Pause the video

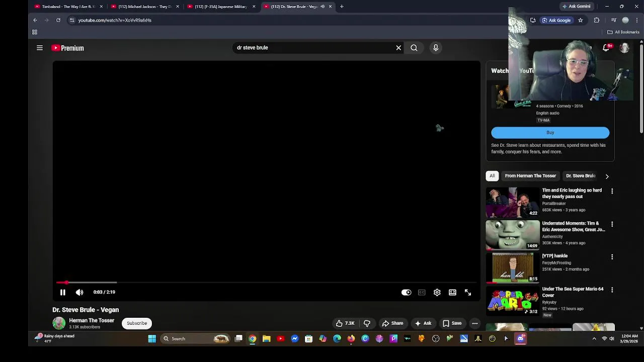tap(63, 292)
